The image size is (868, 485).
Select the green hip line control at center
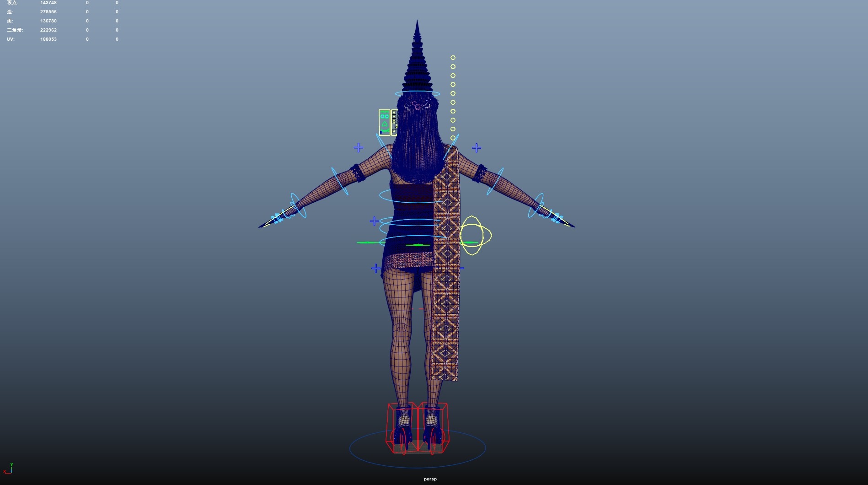[418, 245]
